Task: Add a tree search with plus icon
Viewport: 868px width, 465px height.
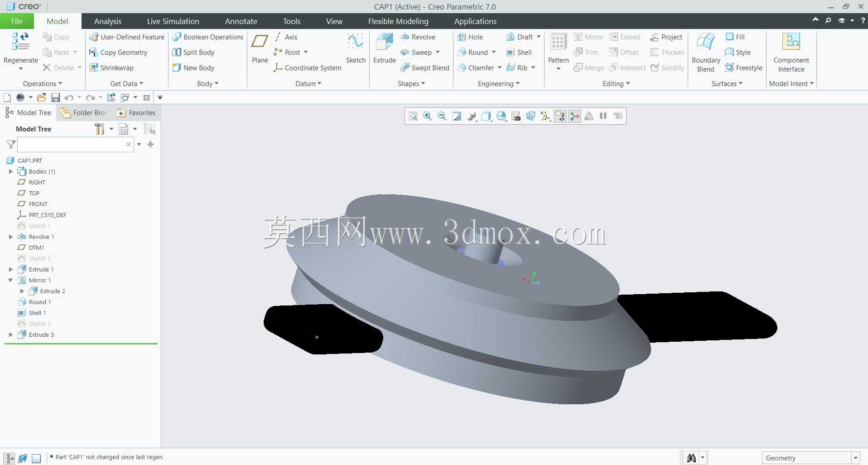Action: coord(151,144)
